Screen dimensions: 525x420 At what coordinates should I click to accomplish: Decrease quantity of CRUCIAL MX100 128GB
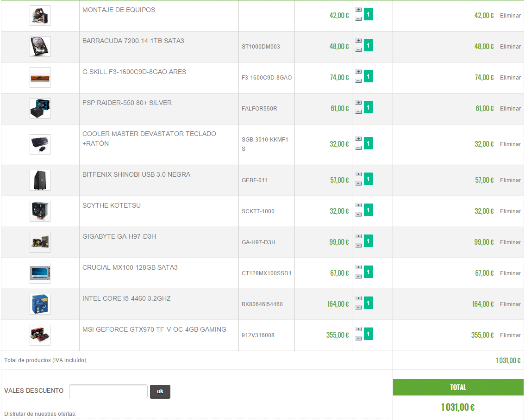358,276
